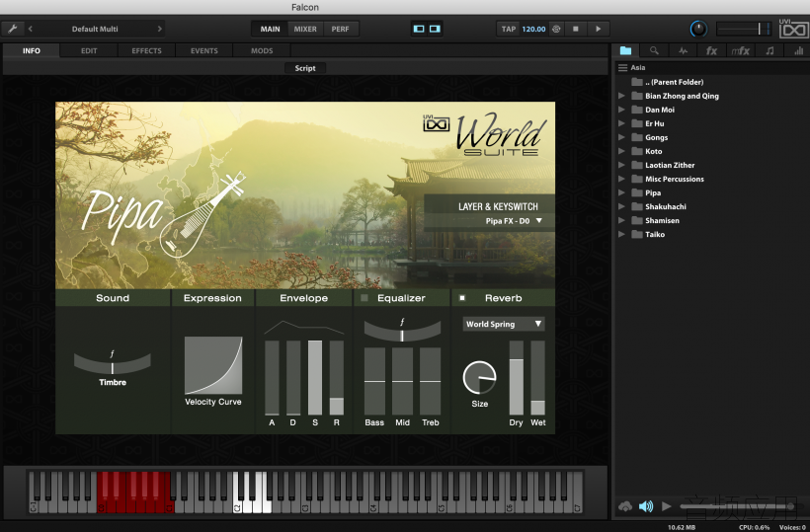Open the EDIT tab

point(89,50)
